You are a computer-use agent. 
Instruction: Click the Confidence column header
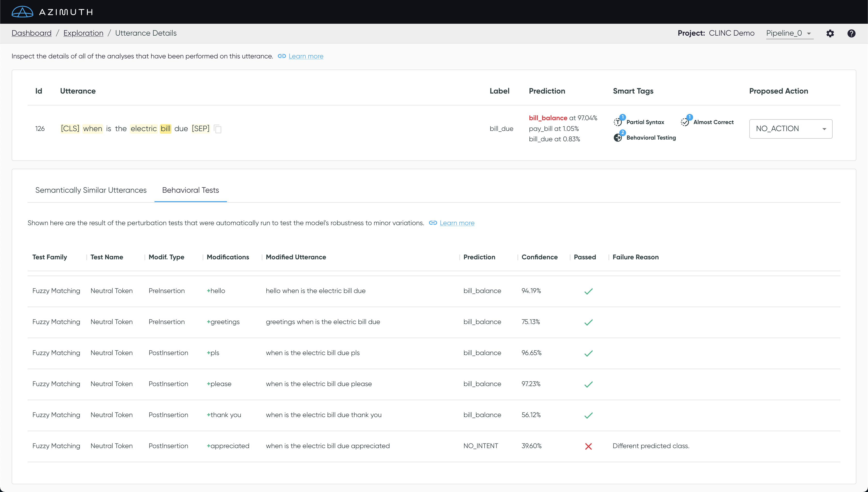pyautogui.click(x=540, y=257)
